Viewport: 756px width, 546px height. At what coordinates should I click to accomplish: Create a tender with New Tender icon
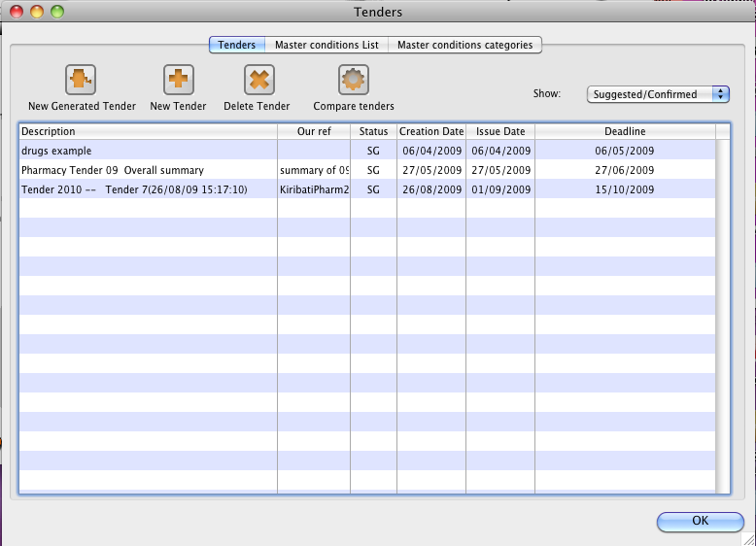point(179,80)
